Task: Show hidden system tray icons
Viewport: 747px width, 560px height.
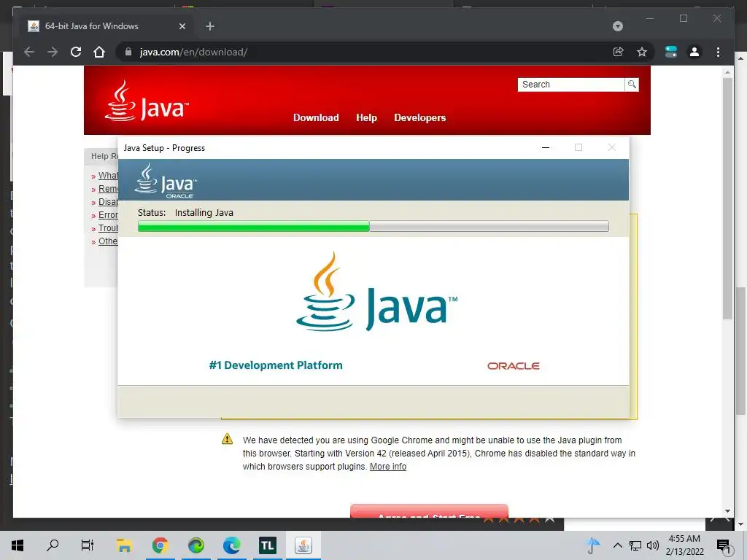Action: click(617, 545)
